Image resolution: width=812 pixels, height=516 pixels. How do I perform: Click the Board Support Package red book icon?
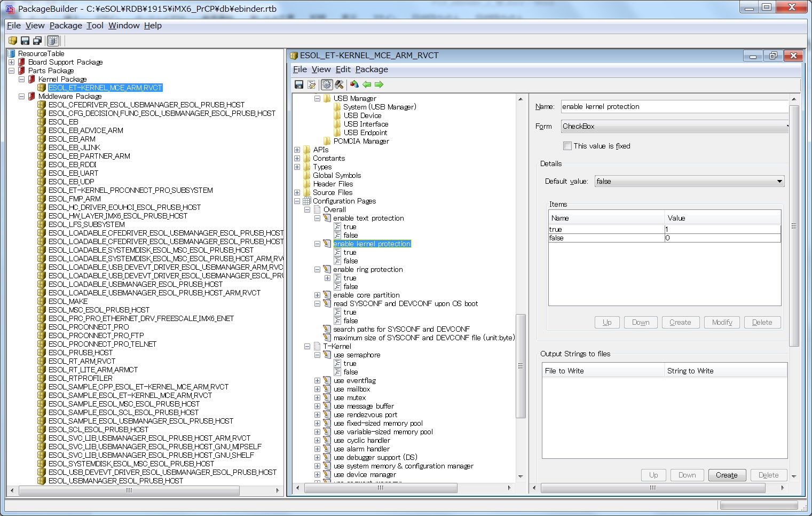[22, 62]
